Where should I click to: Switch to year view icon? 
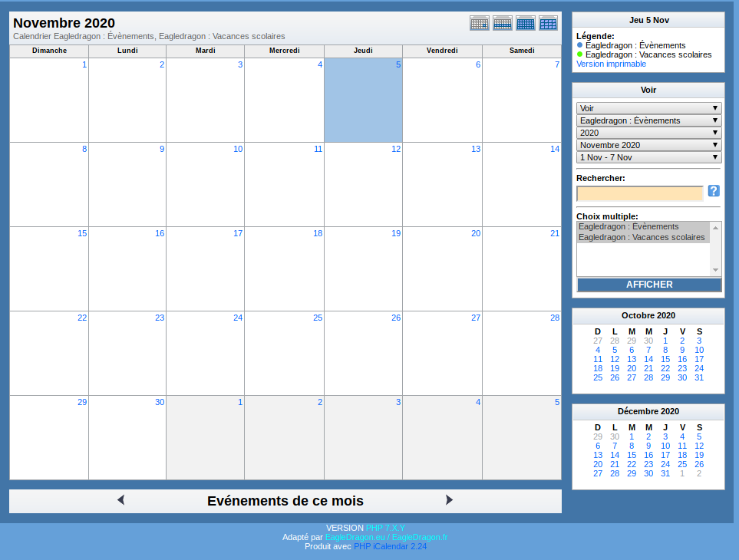548,23
